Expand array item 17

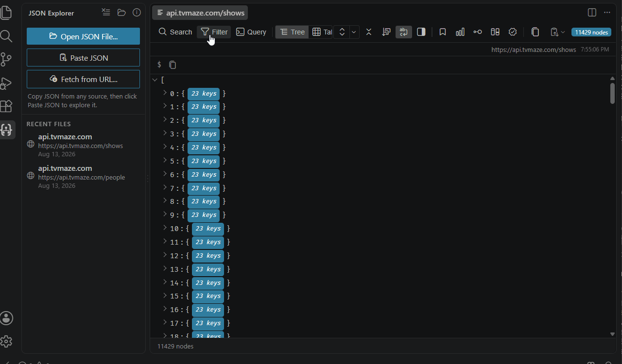165,323
